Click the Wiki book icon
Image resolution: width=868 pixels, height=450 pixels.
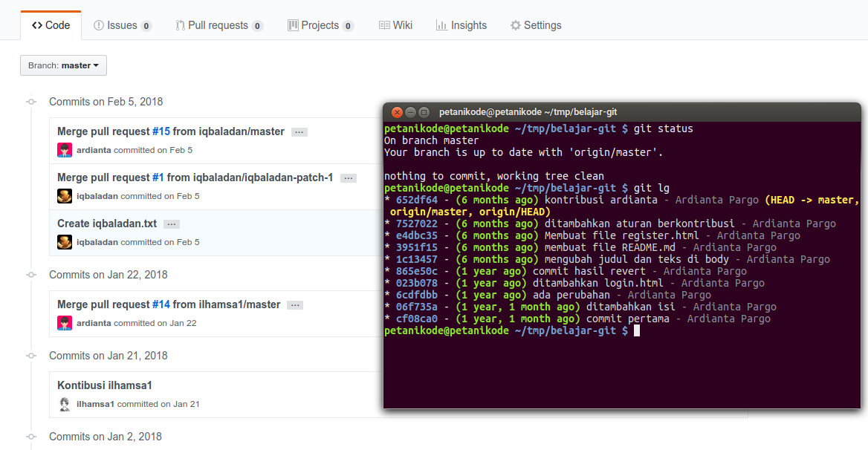pyautogui.click(x=384, y=25)
